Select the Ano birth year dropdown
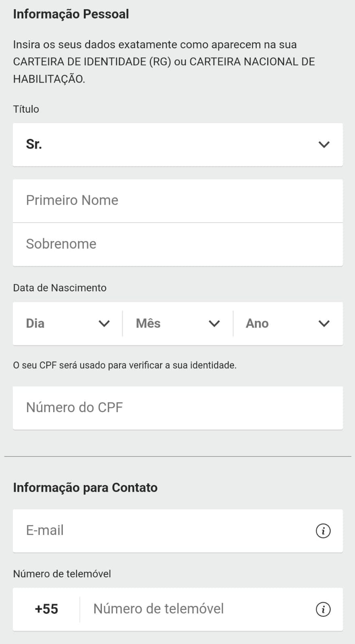 click(288, 324)
